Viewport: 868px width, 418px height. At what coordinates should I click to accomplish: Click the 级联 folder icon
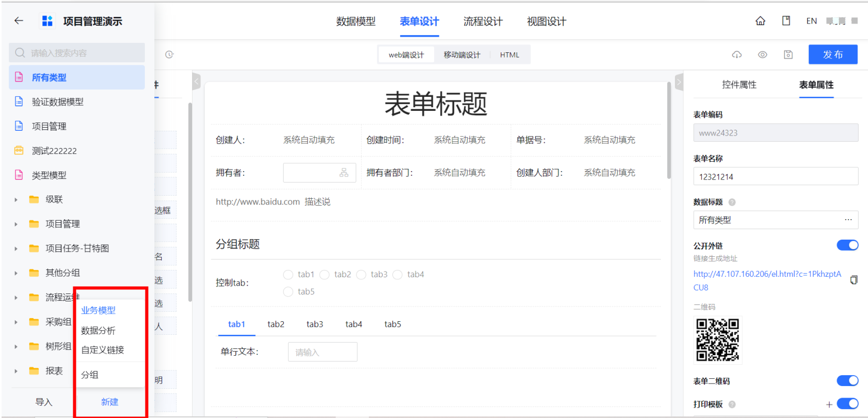(x=34, y=199)
